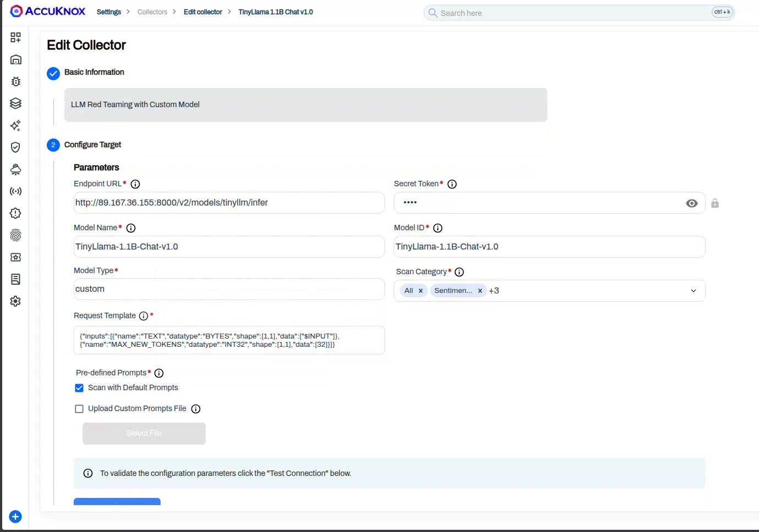Screen dimensions: 759x532
Task: Click the Model Type field showing custom
Action: 229,289
